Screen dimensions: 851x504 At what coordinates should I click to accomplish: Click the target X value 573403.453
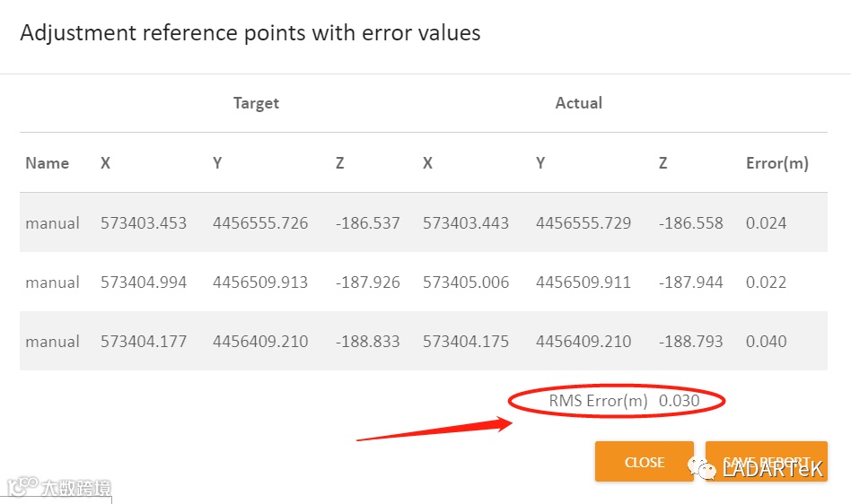(144, 223)
